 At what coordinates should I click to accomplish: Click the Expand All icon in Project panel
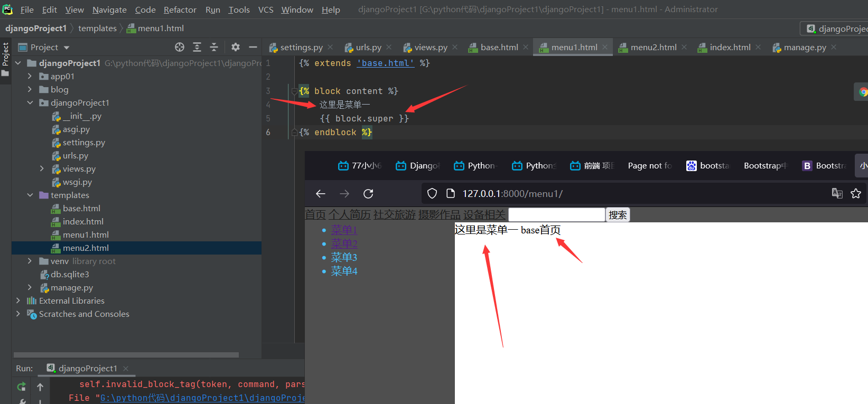pyautogui.click(x=197, y=47)
